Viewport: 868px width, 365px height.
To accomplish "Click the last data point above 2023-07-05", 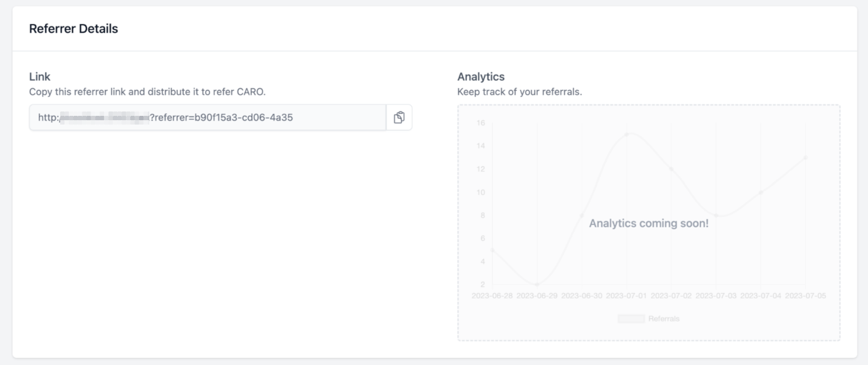I will point(805,157).
